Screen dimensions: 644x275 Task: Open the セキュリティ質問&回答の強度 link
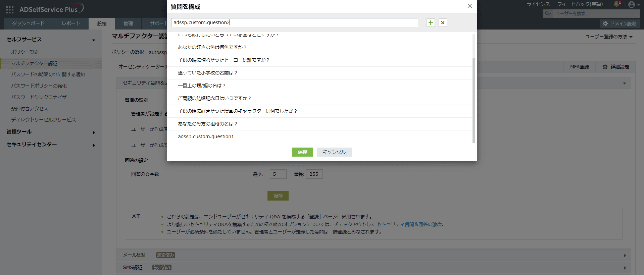[x=409, y=224]
